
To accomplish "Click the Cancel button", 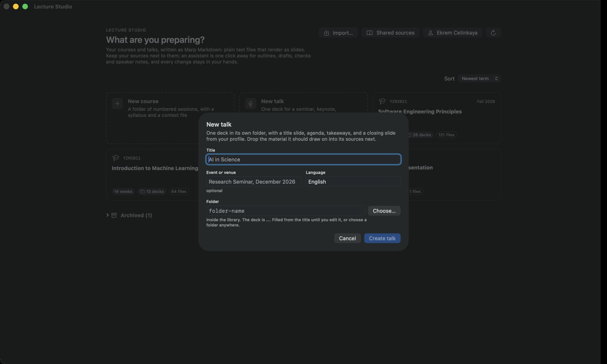I will (348, 238).
